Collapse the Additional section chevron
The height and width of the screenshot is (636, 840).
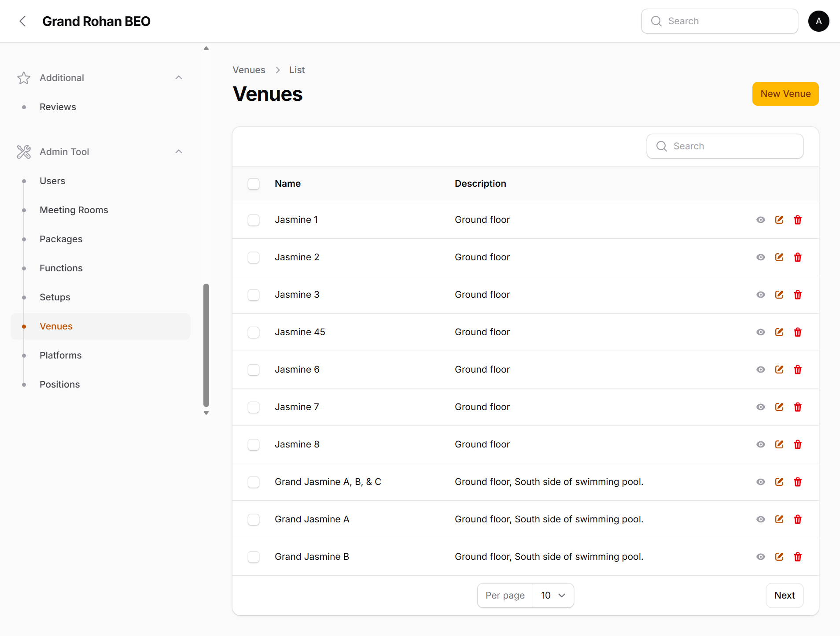179,78
